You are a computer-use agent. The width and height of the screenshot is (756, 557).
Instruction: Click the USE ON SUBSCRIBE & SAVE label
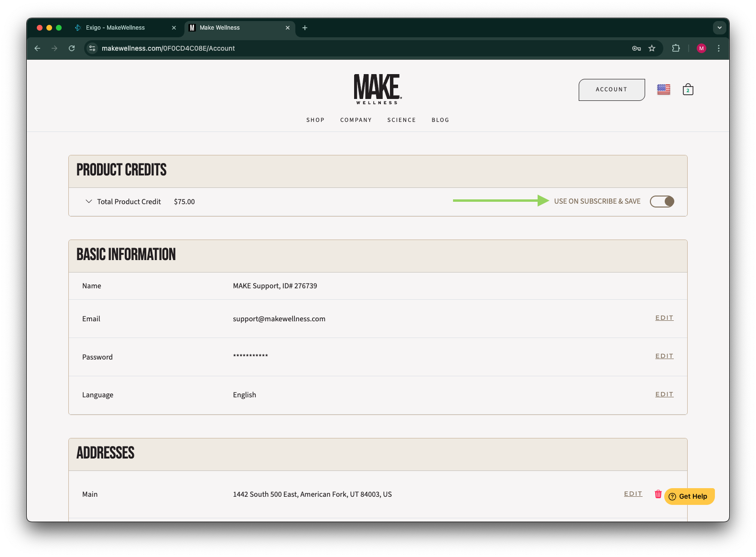(x=597, y=201)
